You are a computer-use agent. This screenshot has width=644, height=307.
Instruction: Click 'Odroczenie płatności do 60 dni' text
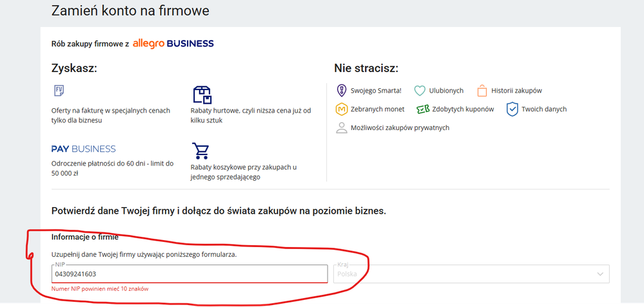coord(113,168)
